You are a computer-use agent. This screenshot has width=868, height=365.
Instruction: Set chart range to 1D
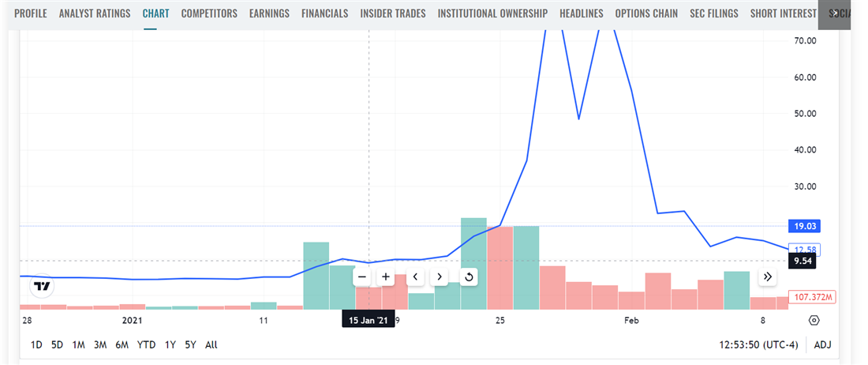tap(36, 345)
